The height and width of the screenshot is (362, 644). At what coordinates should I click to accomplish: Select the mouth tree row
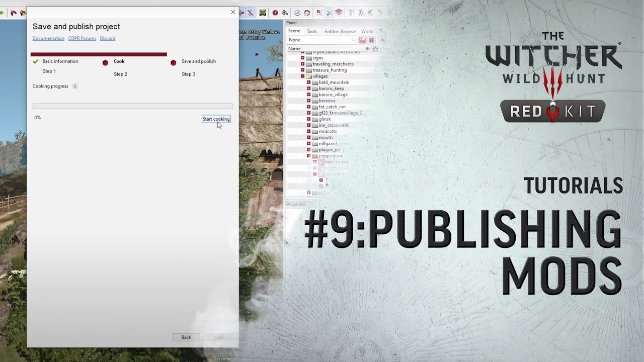pyautogui.click(x=326, y=137)
